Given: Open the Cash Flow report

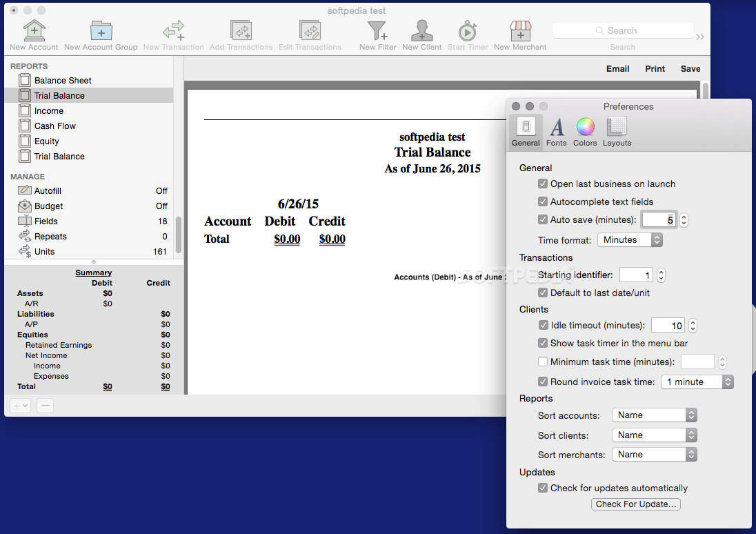Looking at the screenshot, I should 89,126.
